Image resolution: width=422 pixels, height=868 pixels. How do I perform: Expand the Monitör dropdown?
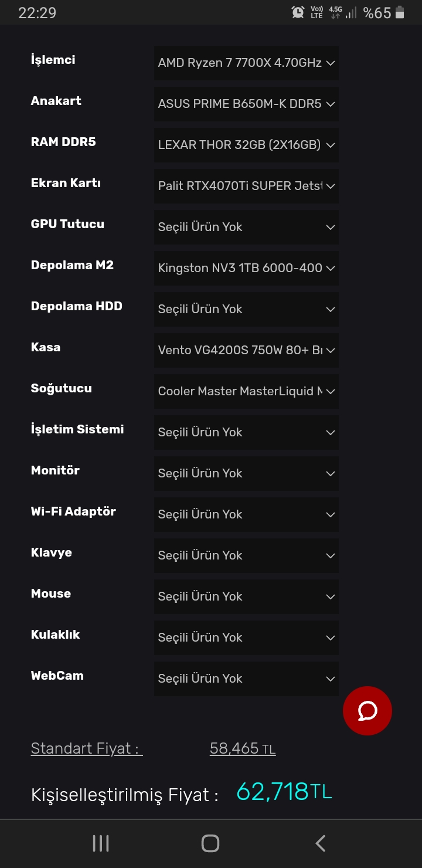(x=246, y=473)
